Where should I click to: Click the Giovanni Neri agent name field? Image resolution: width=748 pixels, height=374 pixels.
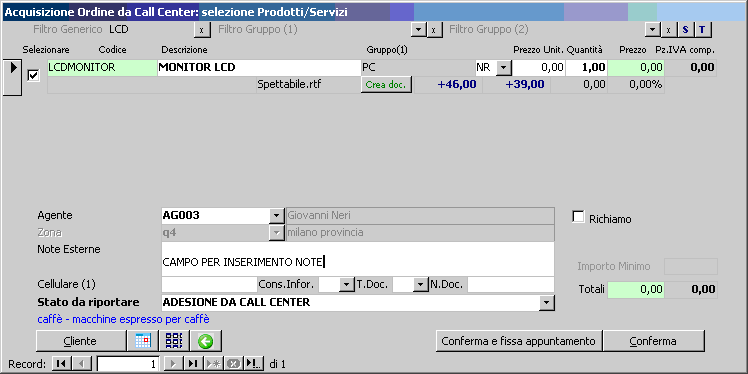pos(420,216)
